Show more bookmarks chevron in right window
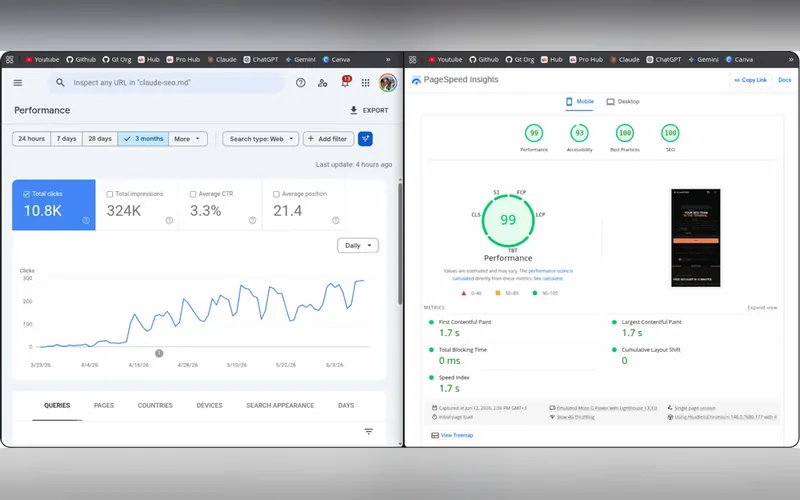This screenshot has height=500, width=800. (x=791, y=60)
